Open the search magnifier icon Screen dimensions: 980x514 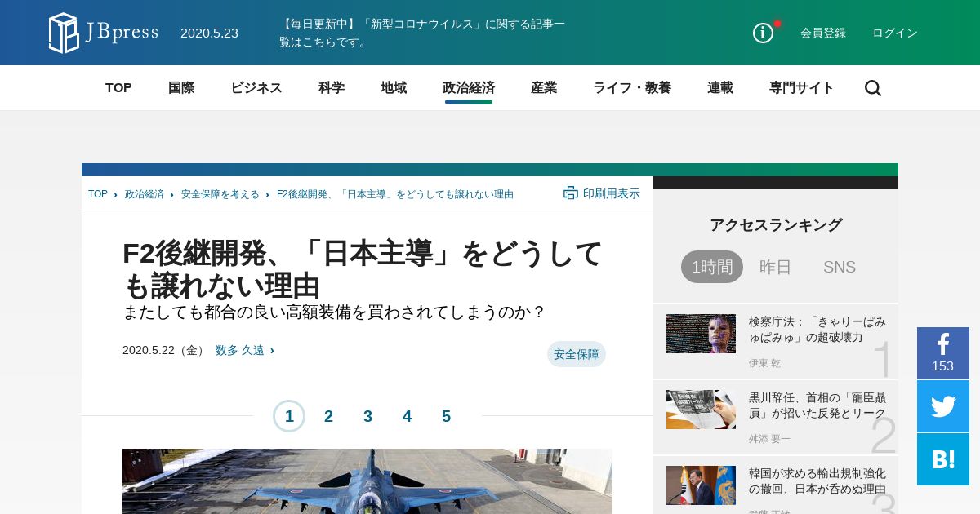click(873, 88)
